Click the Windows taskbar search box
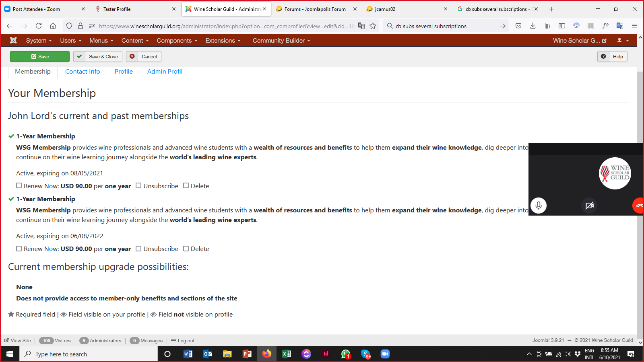This screenshot has height=362, width=644. point(89,354)
